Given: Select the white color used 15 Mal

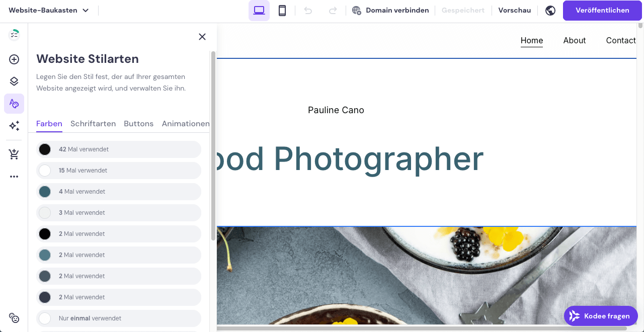Looking at the screenshot, I should (119, 171).
